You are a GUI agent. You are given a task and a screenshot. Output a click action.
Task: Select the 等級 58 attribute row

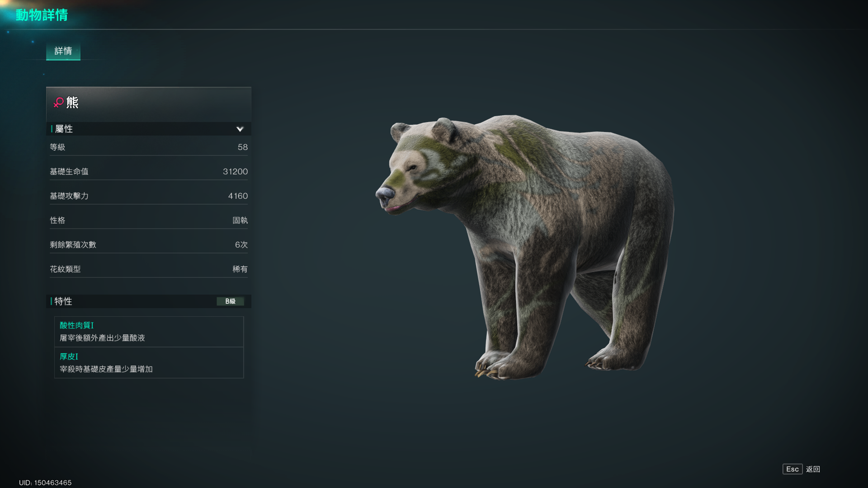[x=149, y=147]
